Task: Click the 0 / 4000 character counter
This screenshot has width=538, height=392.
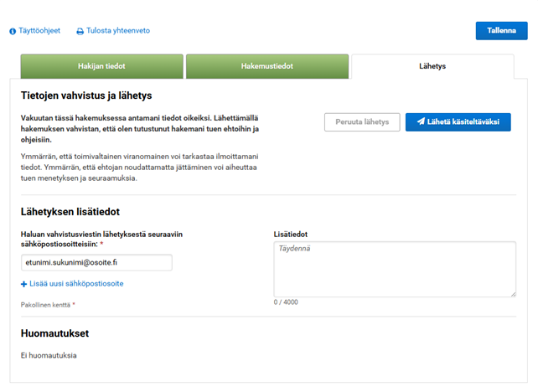Action: click(286, 302)
